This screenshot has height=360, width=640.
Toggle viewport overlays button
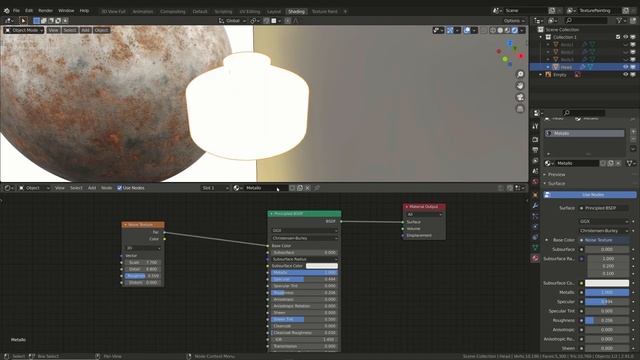coord(467,30)
